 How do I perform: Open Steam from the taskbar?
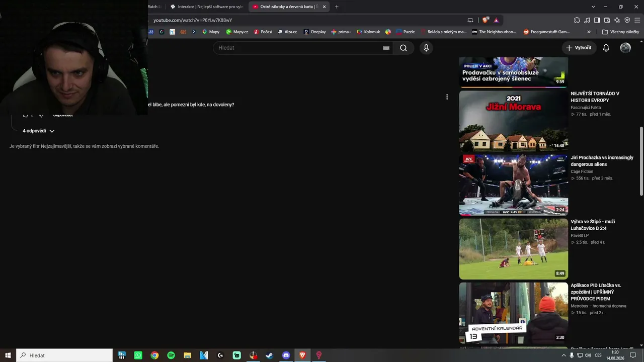[270, 355]
